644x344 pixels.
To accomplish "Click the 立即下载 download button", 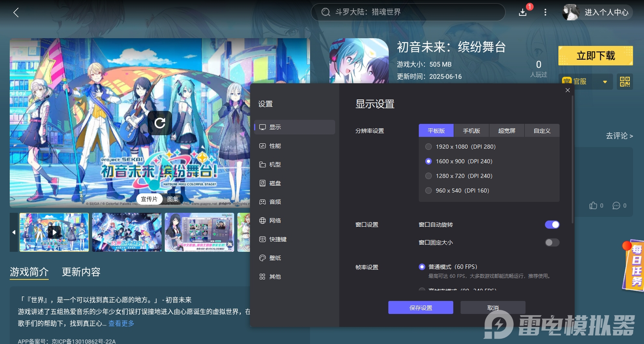I will point(596,56).
